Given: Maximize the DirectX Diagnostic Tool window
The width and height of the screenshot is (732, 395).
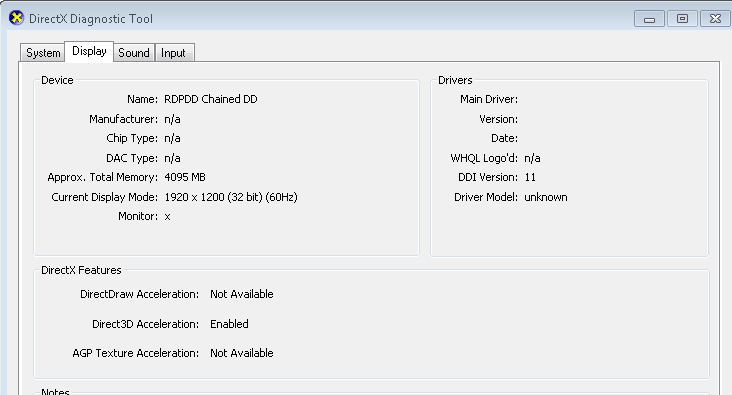Looking at the screenshot, I should pos(682,19).
